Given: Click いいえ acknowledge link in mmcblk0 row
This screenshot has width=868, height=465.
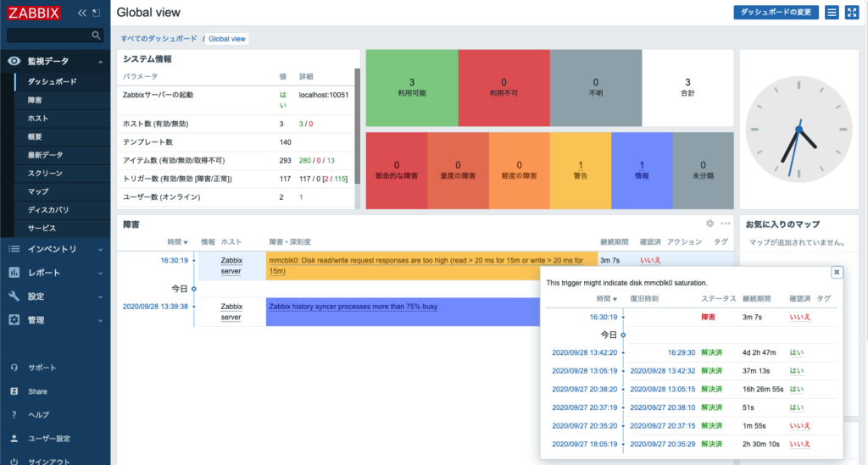Looking at the screenshot, I should (x=650, y=260).
